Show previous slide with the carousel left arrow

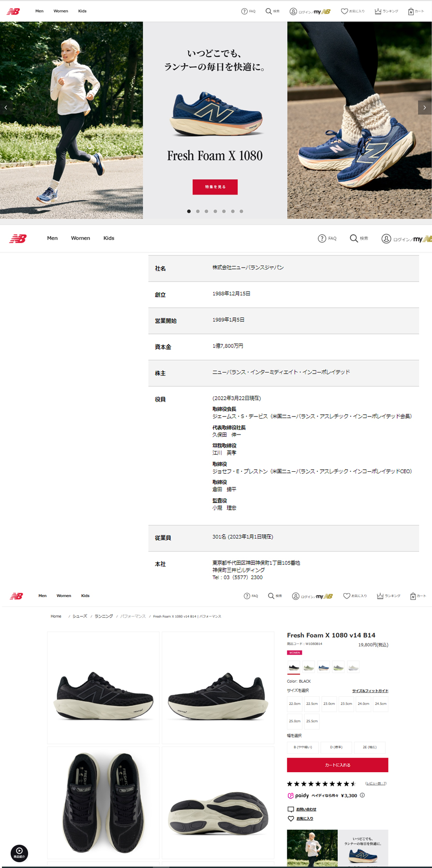(6, 107)
